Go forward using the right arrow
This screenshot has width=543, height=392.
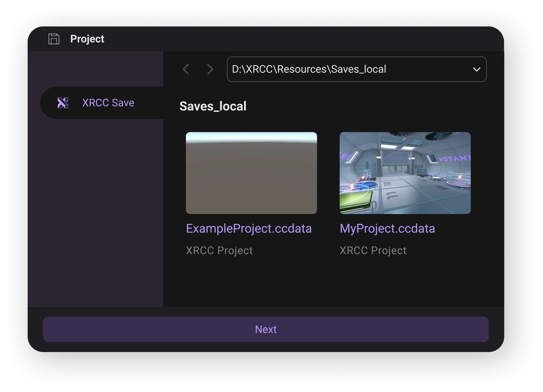210,69
